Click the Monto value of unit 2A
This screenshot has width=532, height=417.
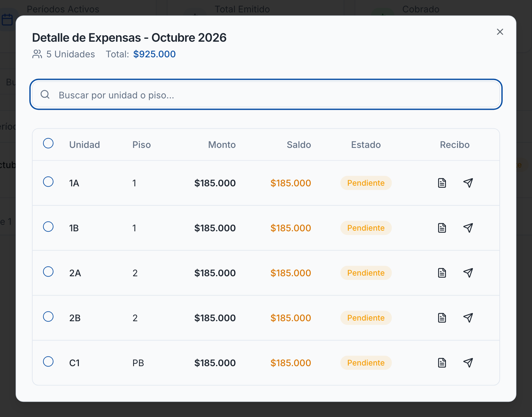click(x=215, y=273)
